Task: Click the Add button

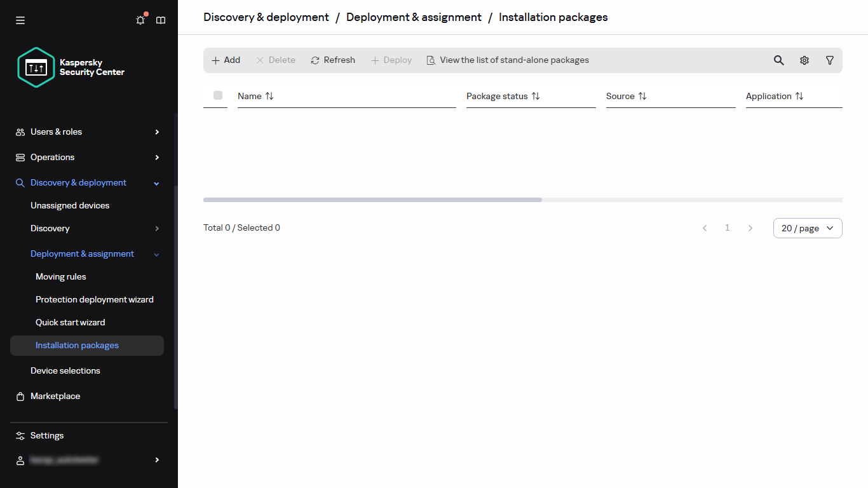Action: pyautogui.click(x=225, y=60)
